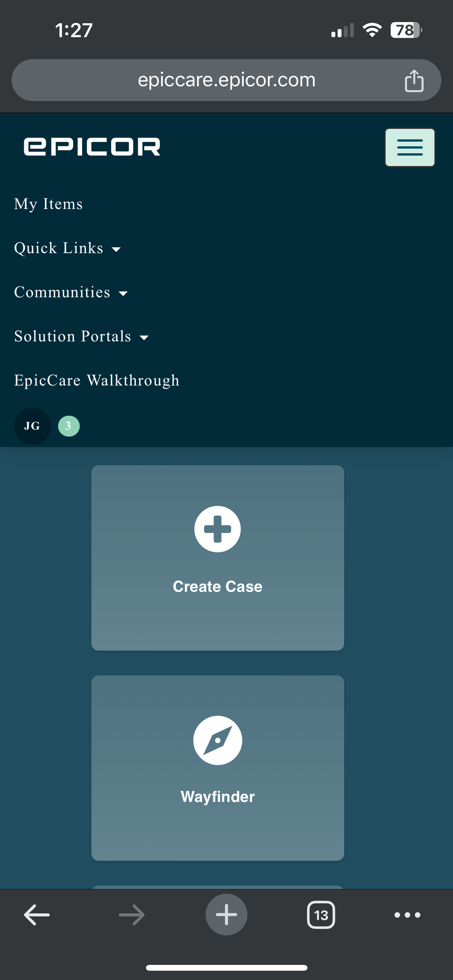
Task: Click the Create Case plus icon
Action: pos(218,529)
